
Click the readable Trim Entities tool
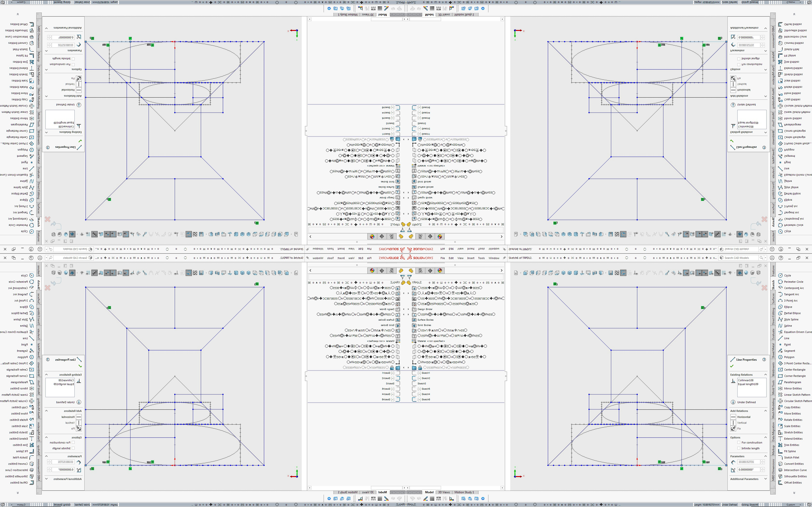[x=791, y=445]
